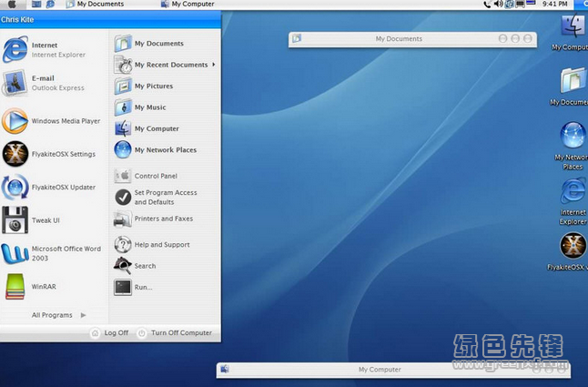Run FlyakiteOSX Updater

tap(49, 187)
